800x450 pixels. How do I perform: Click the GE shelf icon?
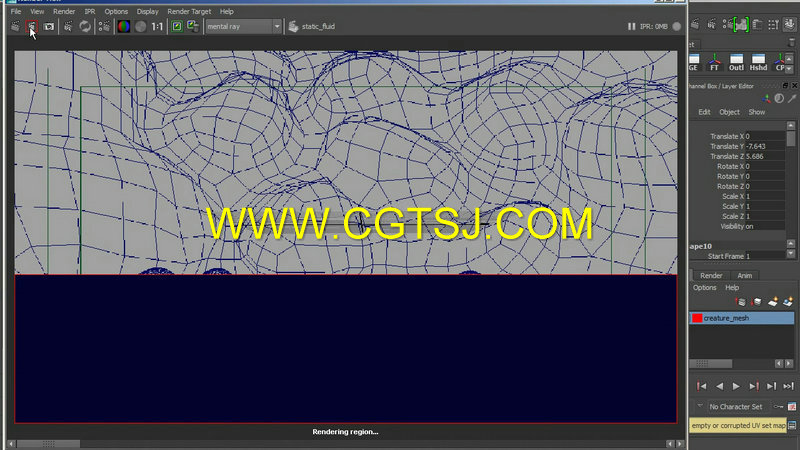[x=693, y=62]
